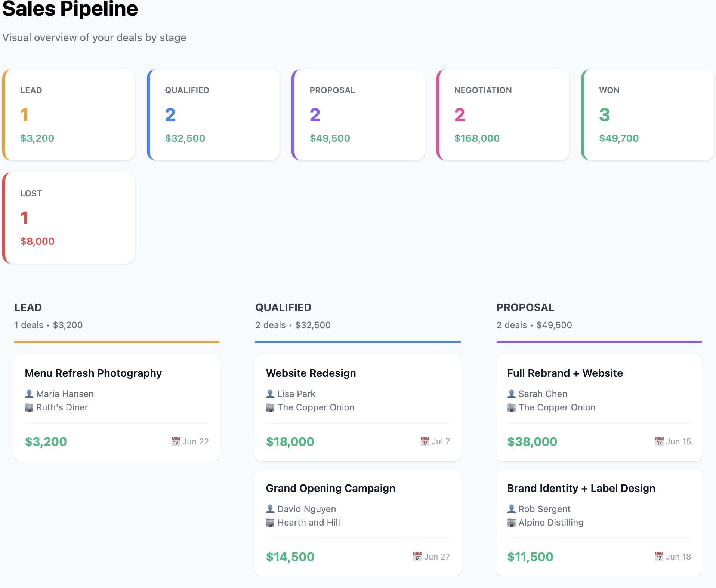Select contact name Sarah Chen
Viewport: 716px width, 588px height.
(x=543, y=394)
